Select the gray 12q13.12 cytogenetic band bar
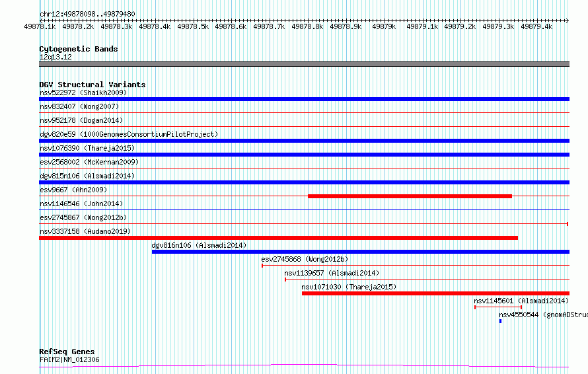Screen dimensions: 588x374 coord(304,64)
